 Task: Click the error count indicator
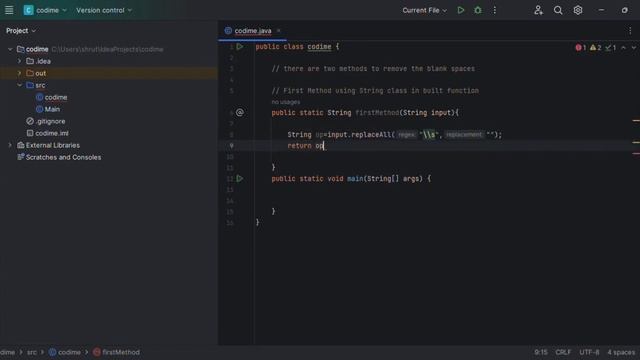[x=581, y=48]
